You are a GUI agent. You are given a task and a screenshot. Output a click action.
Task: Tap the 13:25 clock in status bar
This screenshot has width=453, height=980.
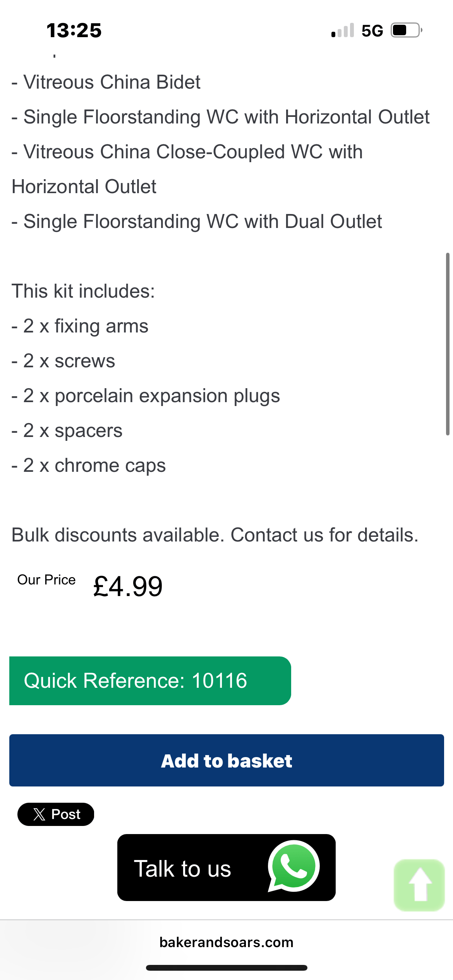[74, 31]
